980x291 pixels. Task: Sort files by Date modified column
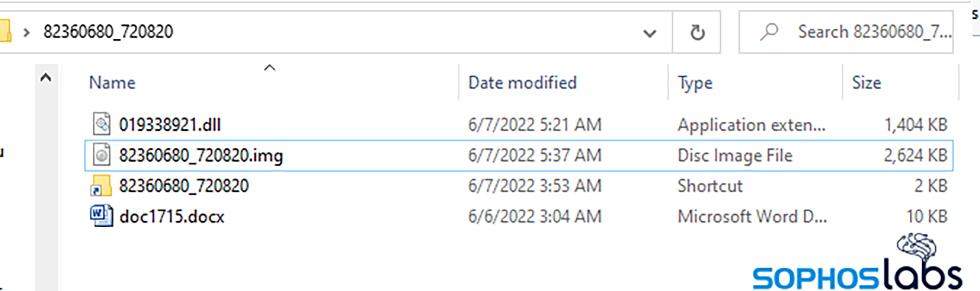click(x=522, y=83)
